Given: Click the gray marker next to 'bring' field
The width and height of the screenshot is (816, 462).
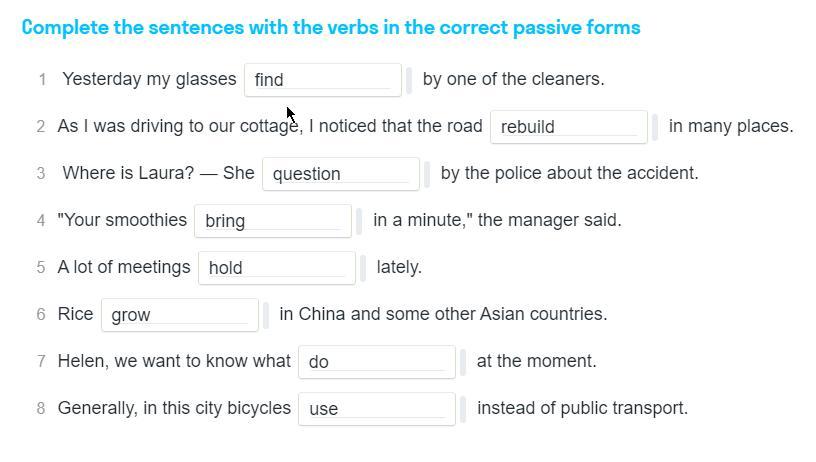Looking at the screenshot, I should pos(360,221).
